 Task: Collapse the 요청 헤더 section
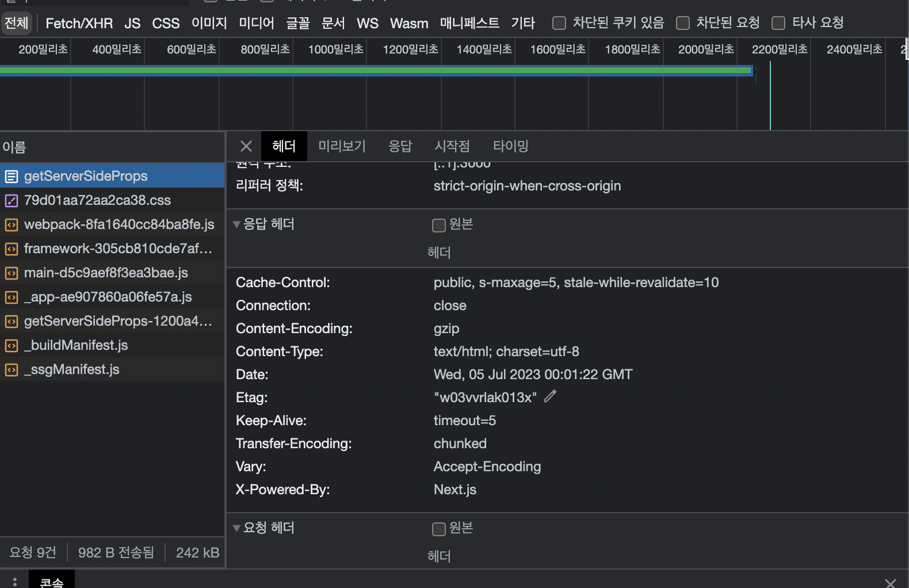[x=236, y=528]
